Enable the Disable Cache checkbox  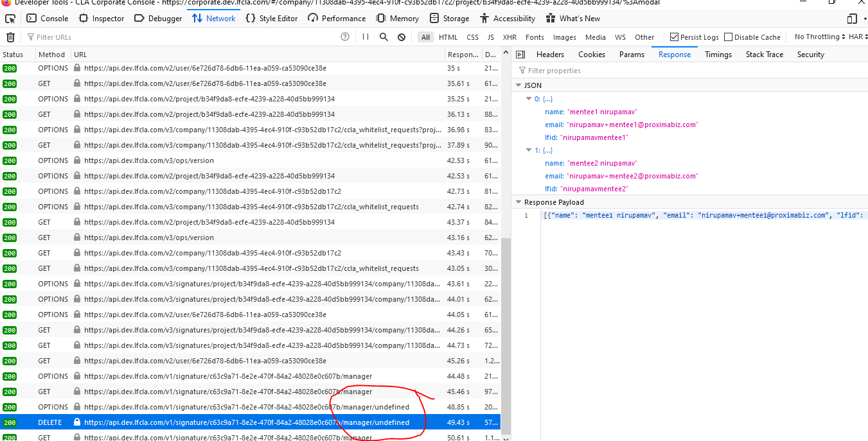pos(728,37)
